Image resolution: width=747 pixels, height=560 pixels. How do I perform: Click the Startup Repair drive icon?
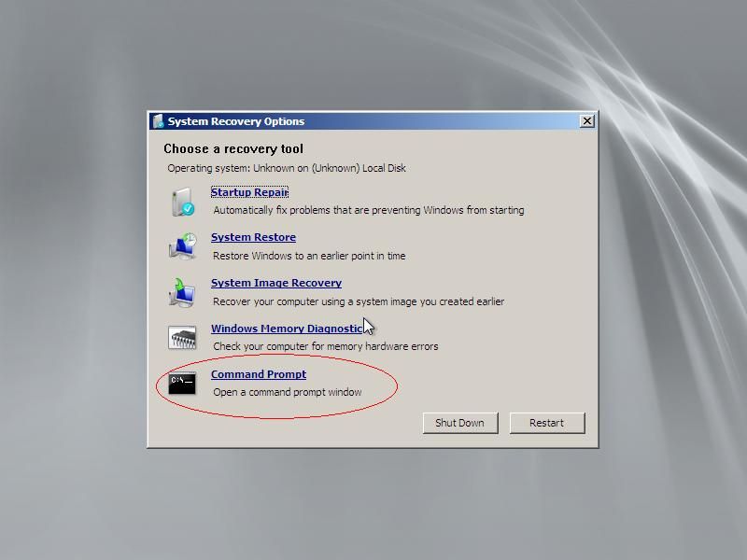tap(183, 202)
